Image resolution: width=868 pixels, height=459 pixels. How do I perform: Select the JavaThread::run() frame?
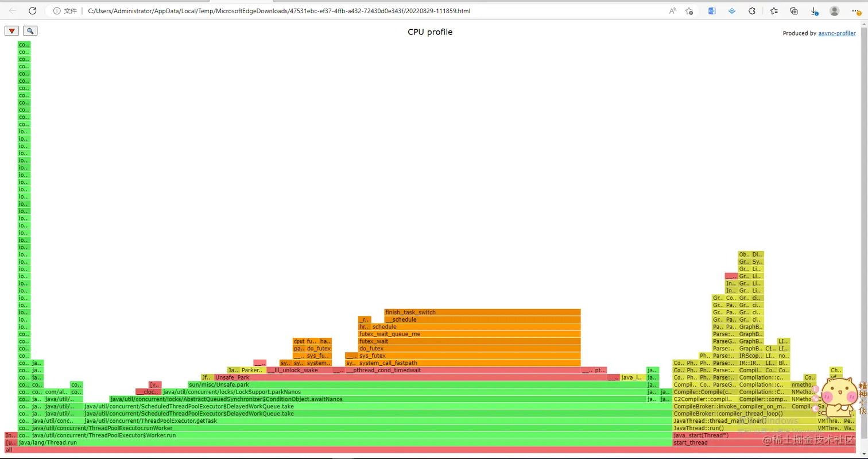[745, 428]
